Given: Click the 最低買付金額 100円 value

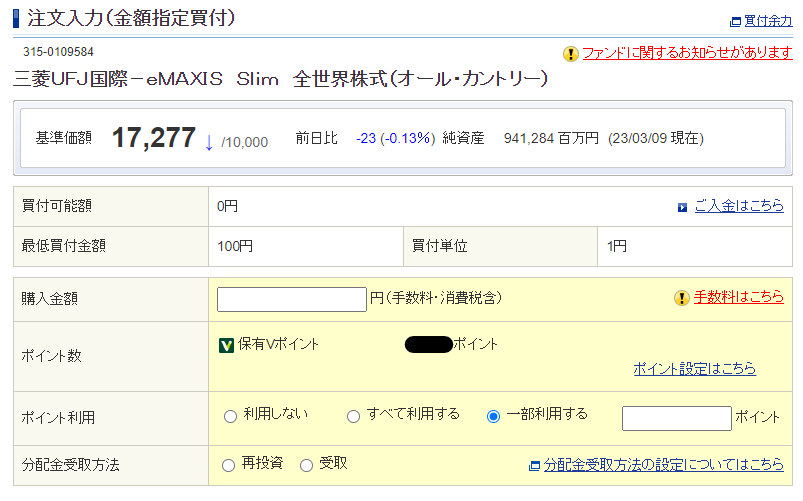Looking at the screenshot, I should [235, 246].
